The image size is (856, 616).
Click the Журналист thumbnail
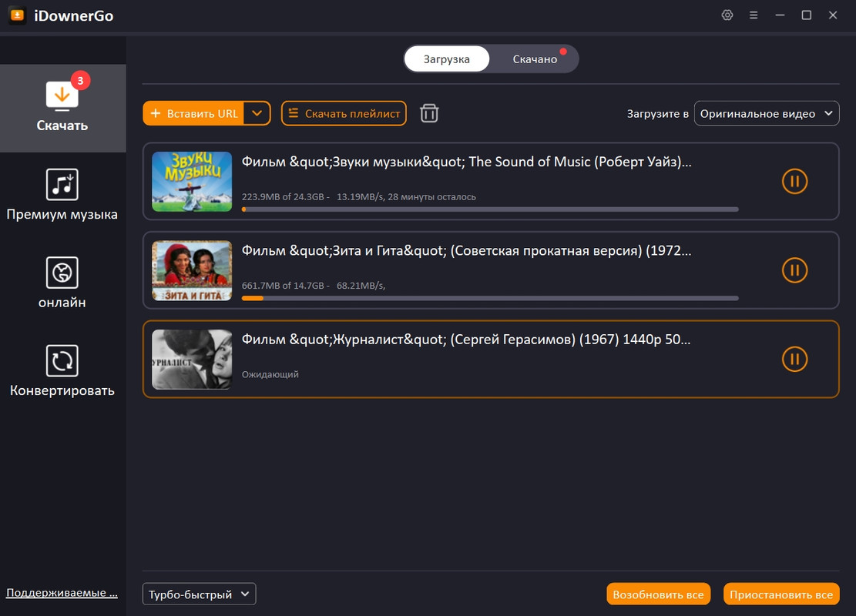pyautogui.click(x=192, y=360)
